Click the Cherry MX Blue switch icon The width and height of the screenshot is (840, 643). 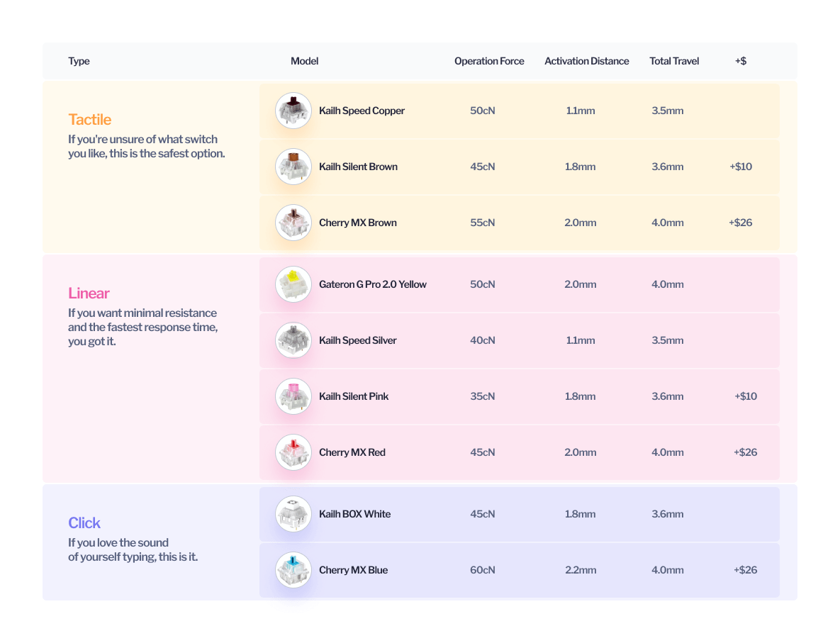[293, 570]
